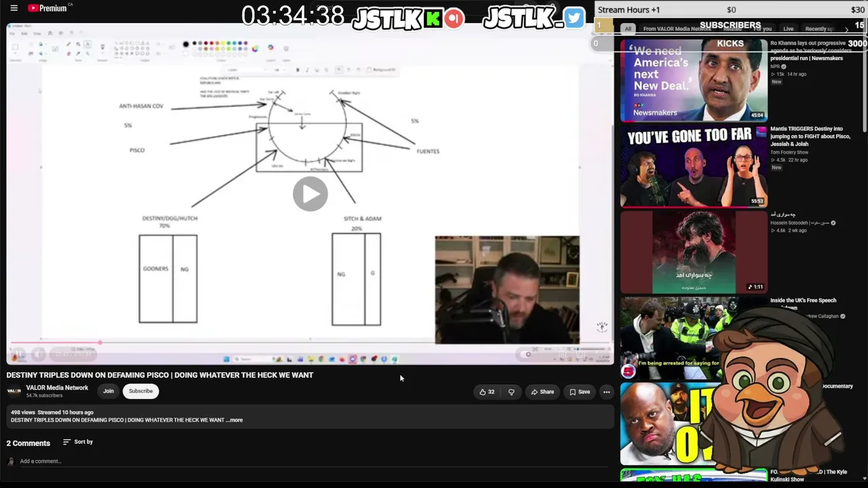Like the video with 32 likes
This screenshot has height=488, width=868.
point(487,392)
